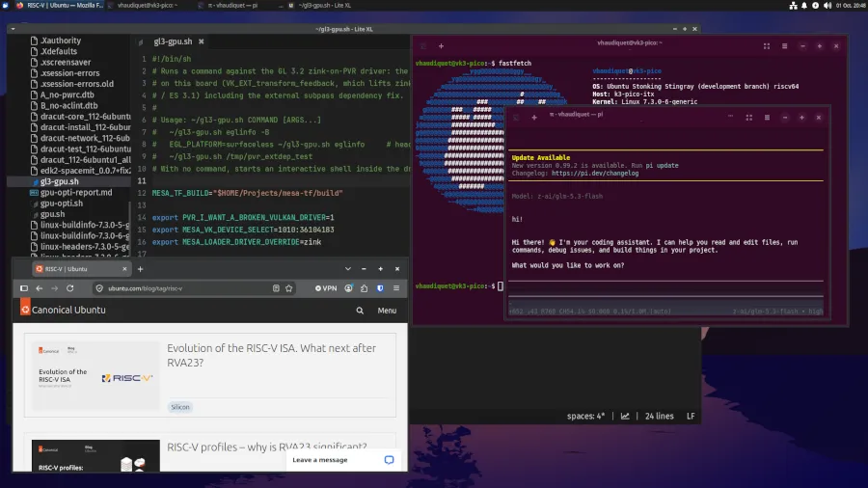
Task: Open gpu-opti-report.md from the sidebar
Action: pyautogui.click(x=76, y=192)
